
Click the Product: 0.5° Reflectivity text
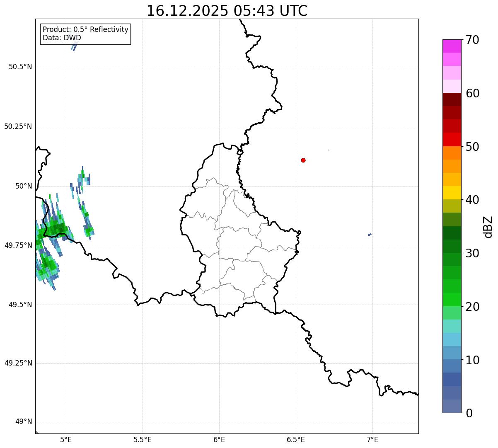(85, 30)
